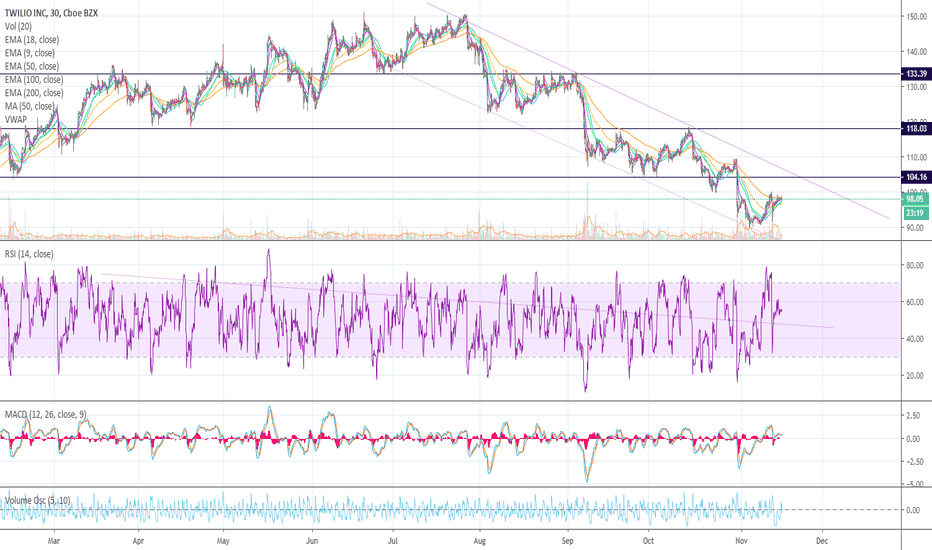
Task: Select the EMA (100, close) indicator label
Action: click(34, 80)
